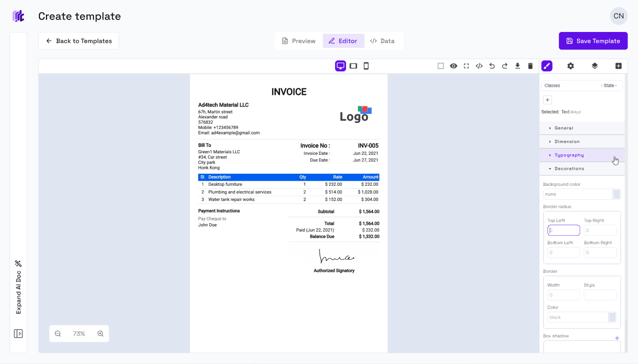
Task: Undo the last change
Action: click(x=491, y=65)
